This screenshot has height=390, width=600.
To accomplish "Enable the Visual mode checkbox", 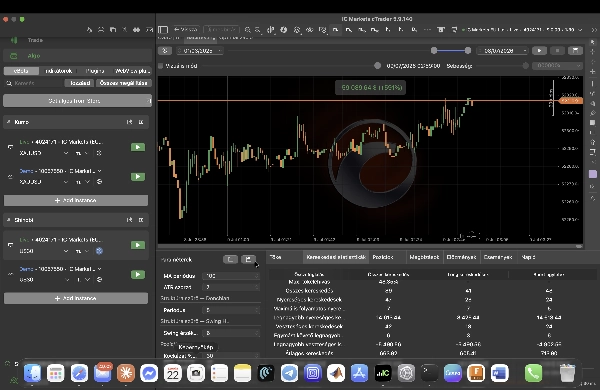I will pos(161,66).
